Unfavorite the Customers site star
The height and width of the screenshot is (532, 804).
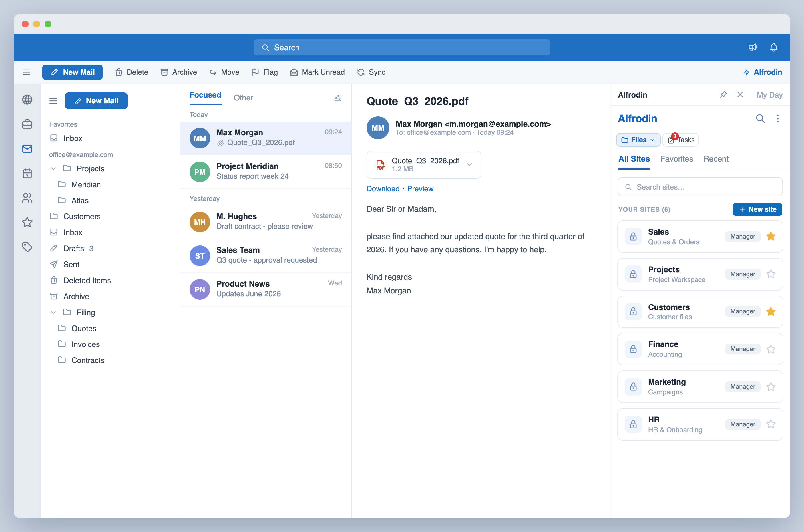tap(771, 311)
